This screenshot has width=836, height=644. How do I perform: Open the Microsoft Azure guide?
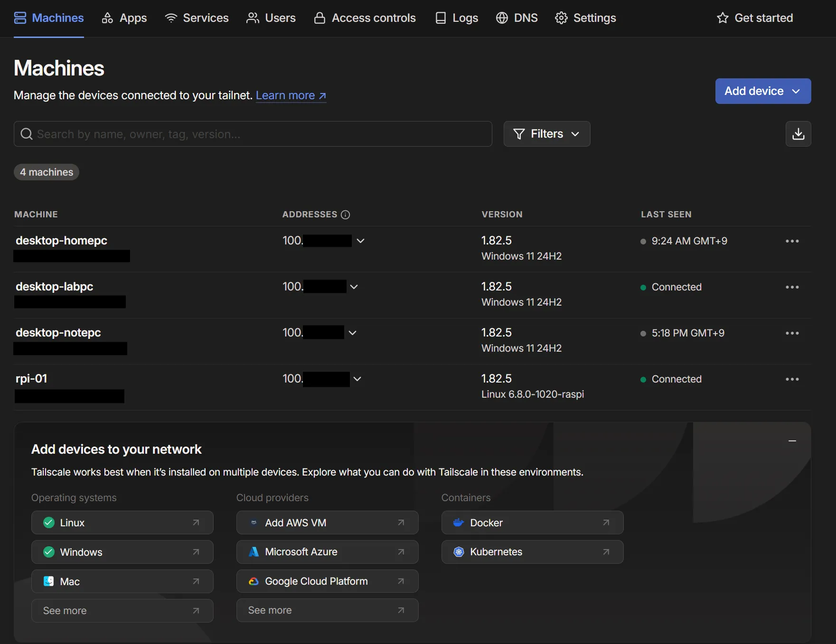point(328,552)
